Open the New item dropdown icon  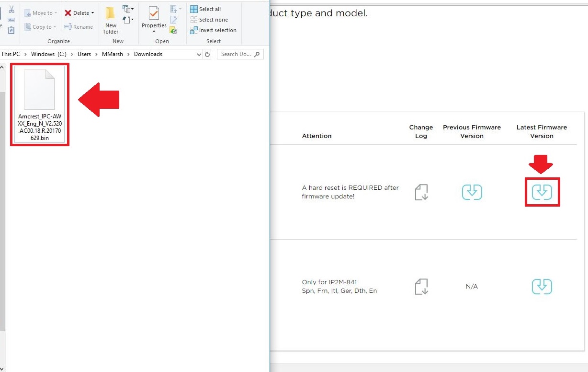pyautogui.click(x=128, y=9)
